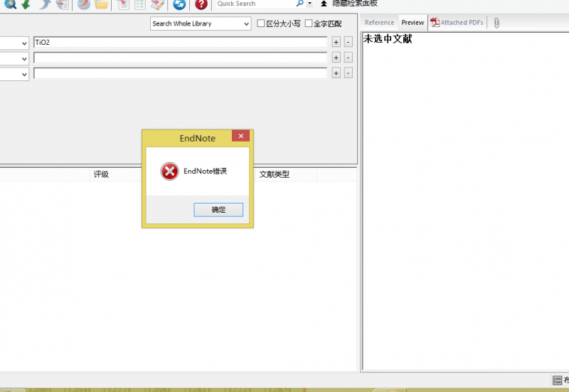Viewport: 569px width, 392px height.
Task: Click the minus on second search row
Action: click(x=349, y=58)
